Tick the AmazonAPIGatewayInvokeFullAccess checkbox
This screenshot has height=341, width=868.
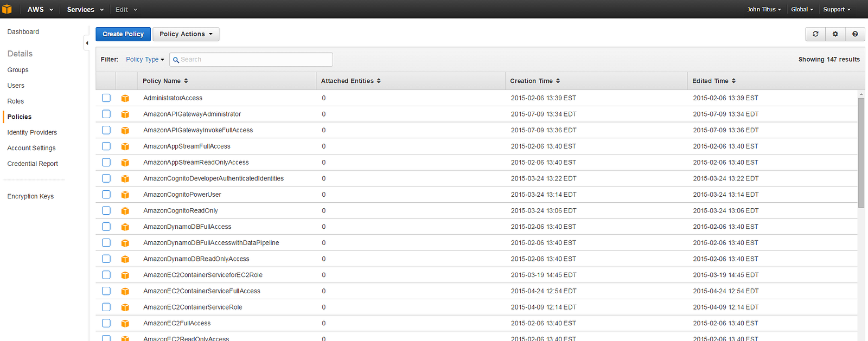pyautogui.click(x=106, y=130)
